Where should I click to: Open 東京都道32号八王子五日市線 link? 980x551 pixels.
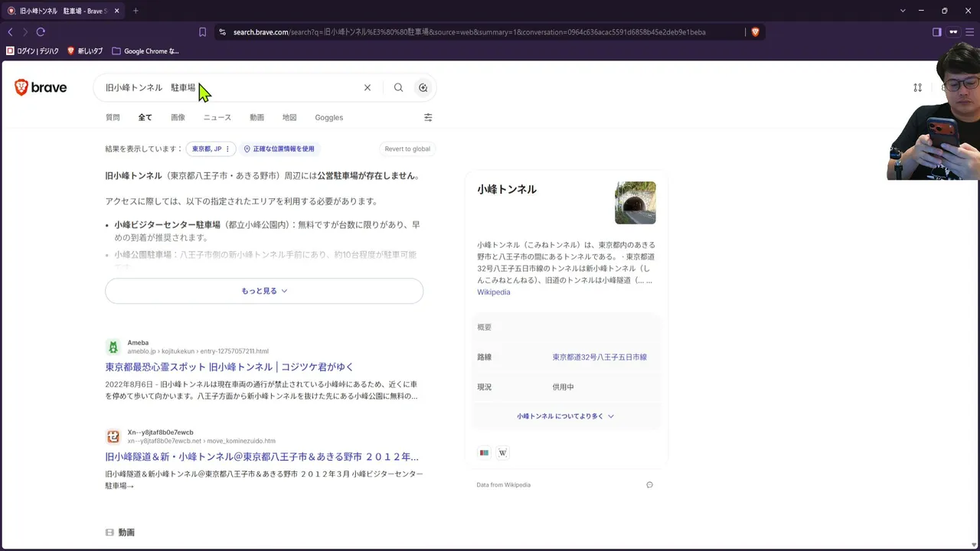coord(599,357)
